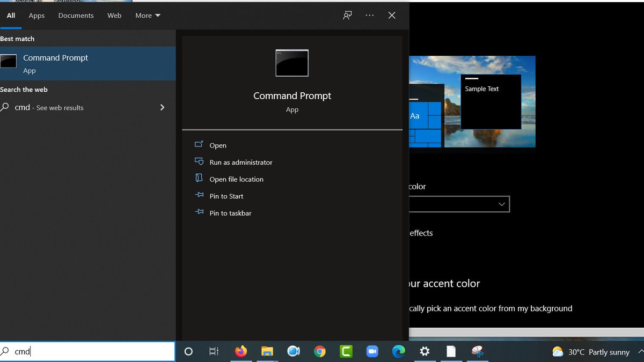The image size is (644, 362).
Task: Open the search options ellipsis menu
Action: [370, 16]
